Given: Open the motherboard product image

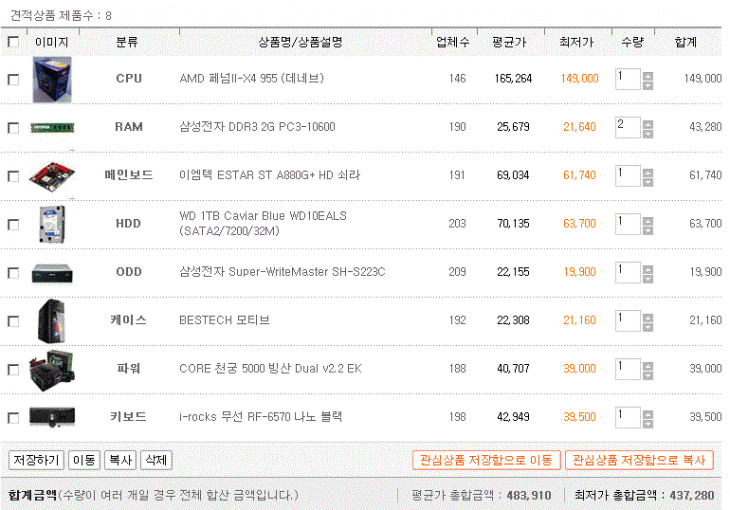Looking at the screenshot, I should 52,175.
